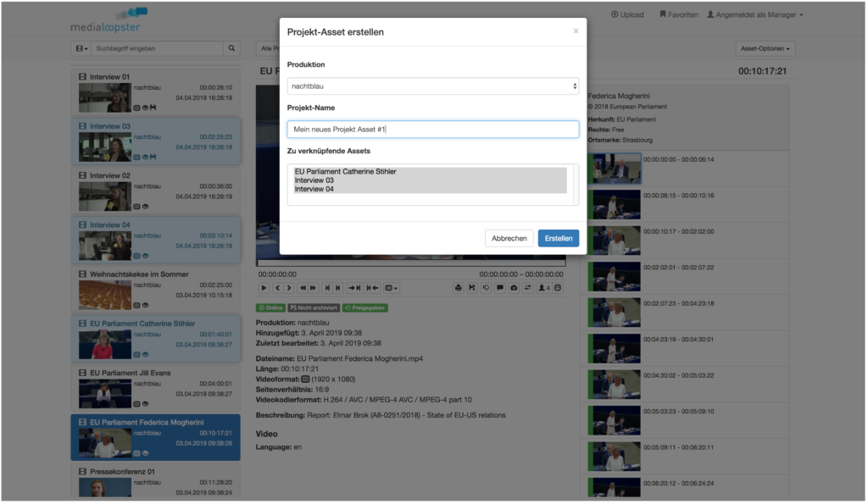The width and height of the screenshot is (868, 504).
Task: Open the Angemeldet als Manager menu
Action: (x=754, y=14)
